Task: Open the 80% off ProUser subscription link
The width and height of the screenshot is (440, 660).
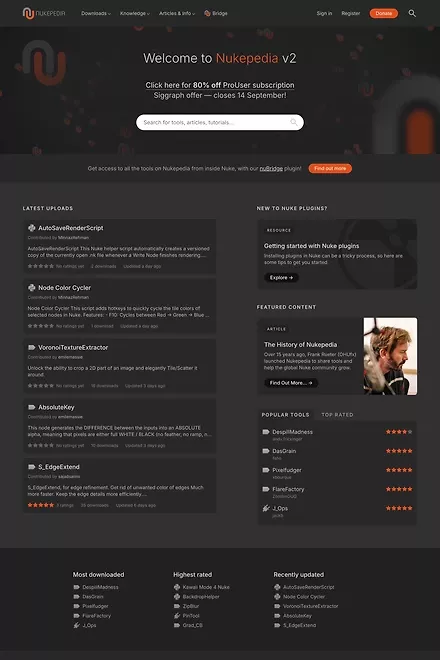Action: click(x=220, y=85)
